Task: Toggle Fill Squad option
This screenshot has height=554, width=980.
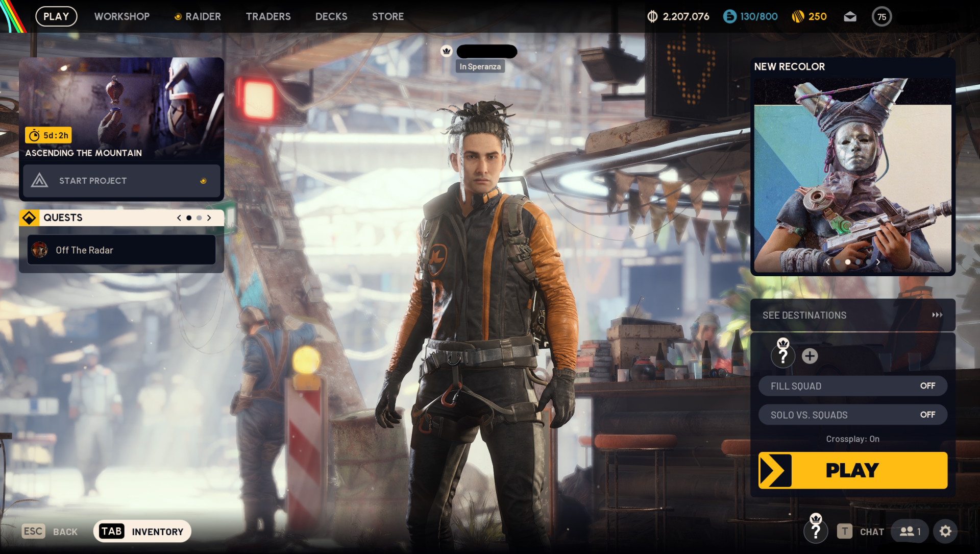Action: pyautogui.click(x=852, y=386)
